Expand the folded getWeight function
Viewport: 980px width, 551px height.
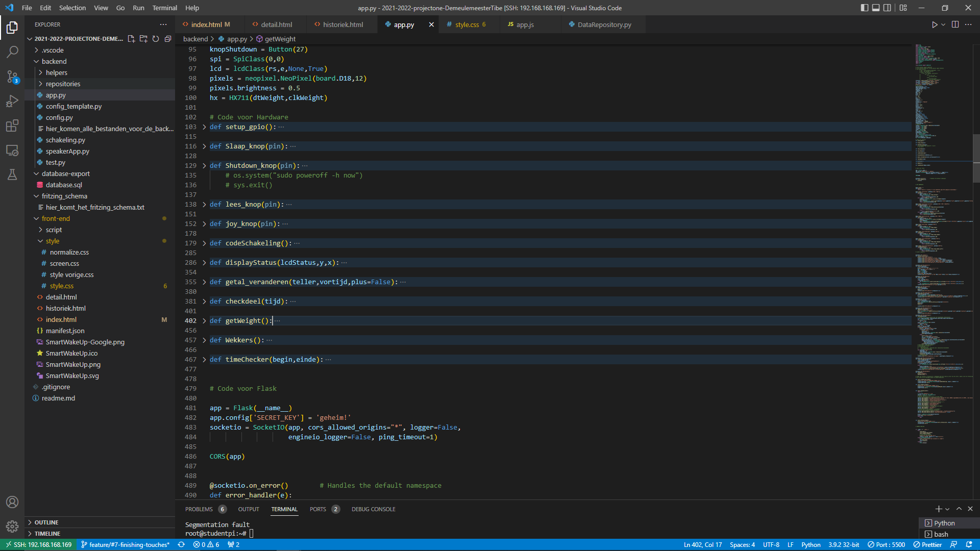[205, 321]
